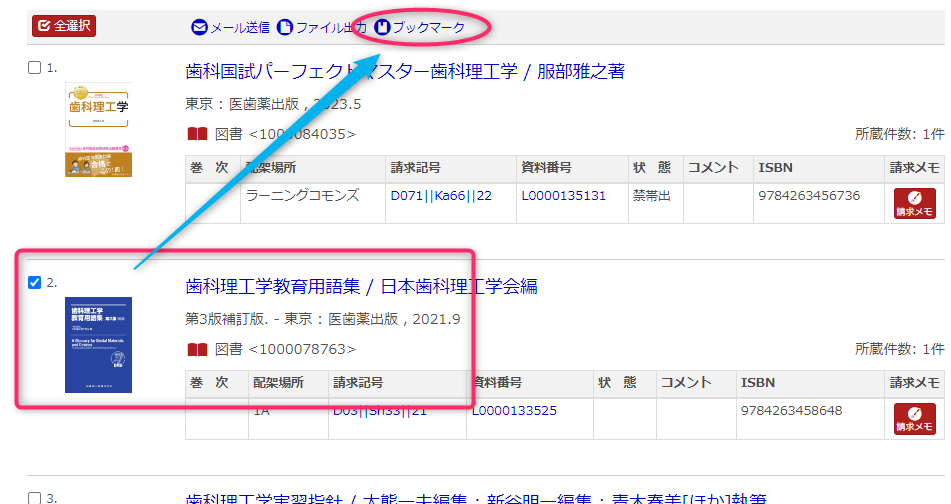
Task: Open material number L0000135131
Action: point(563,195)
